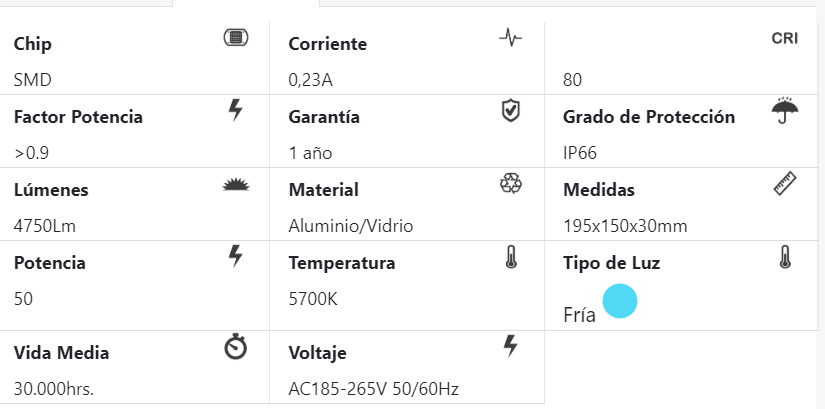This screenshot has height=409, width=825.
Task: Click the thermometer icon beside Temperatura
Action: [x=511, y=257]
